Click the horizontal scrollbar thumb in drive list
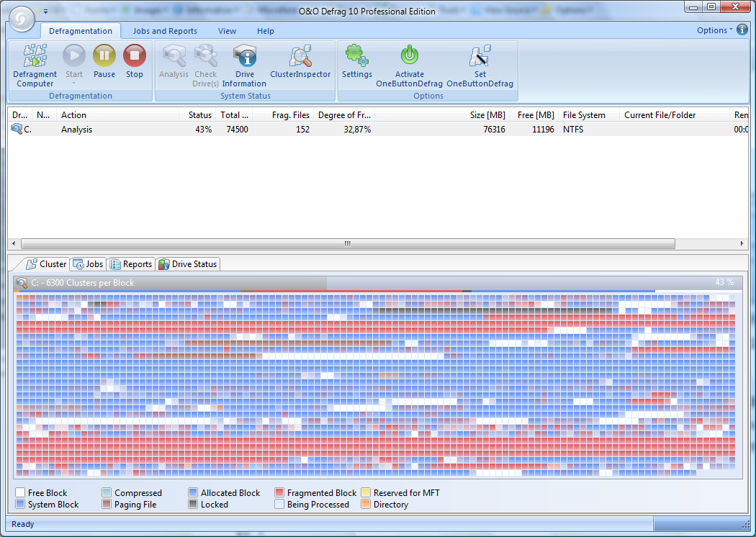 click(348, 243)
